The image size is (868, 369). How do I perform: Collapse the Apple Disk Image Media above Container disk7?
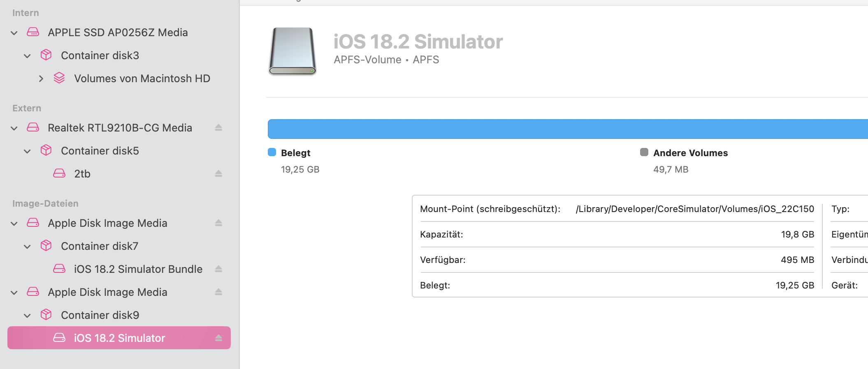click(14, 224)
